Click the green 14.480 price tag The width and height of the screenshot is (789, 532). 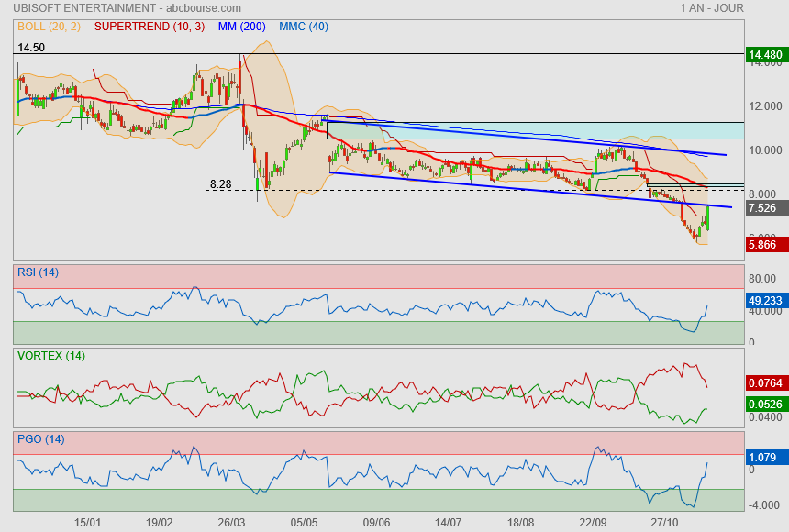click(766, 55)
